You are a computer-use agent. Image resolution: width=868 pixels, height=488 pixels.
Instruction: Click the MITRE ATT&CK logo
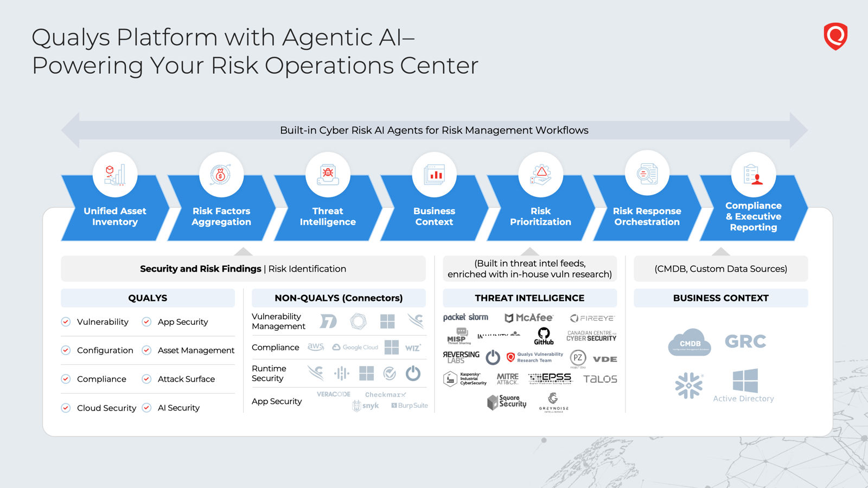coord(508,378)
